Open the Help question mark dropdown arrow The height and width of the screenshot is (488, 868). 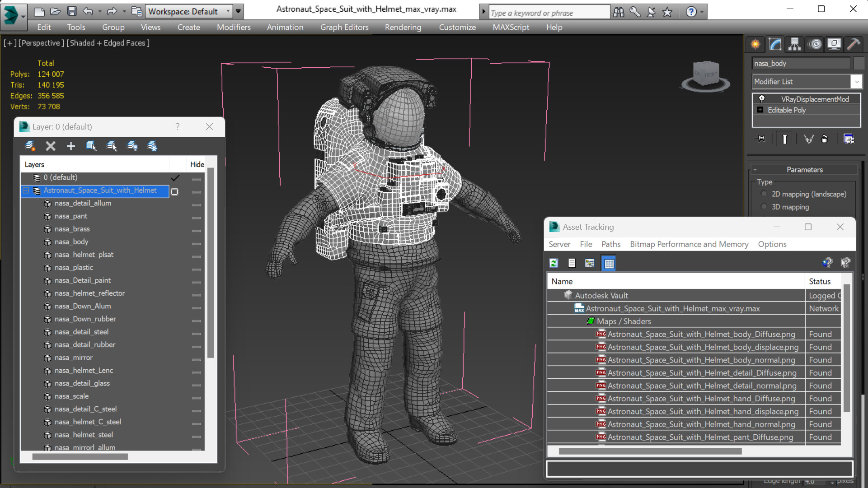702,12
